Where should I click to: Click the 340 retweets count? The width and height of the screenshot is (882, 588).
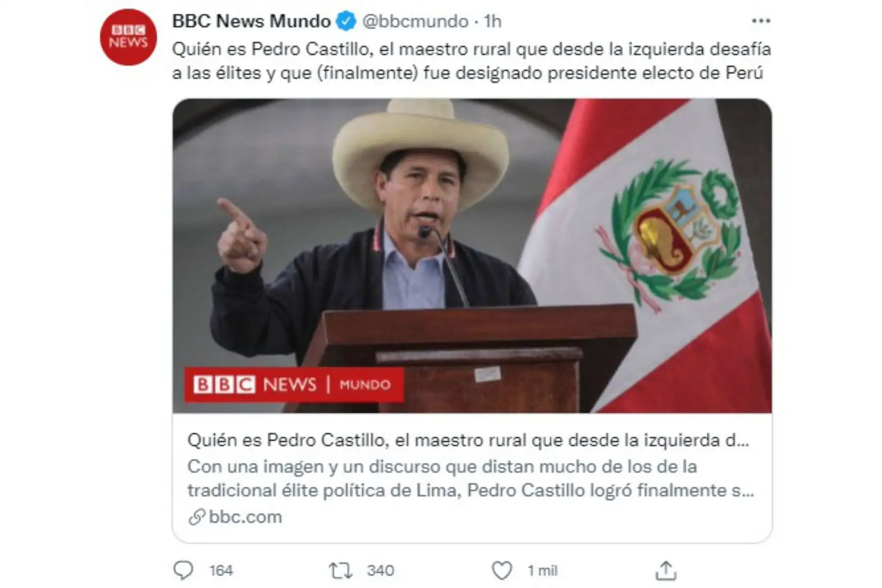pos(380,570)
